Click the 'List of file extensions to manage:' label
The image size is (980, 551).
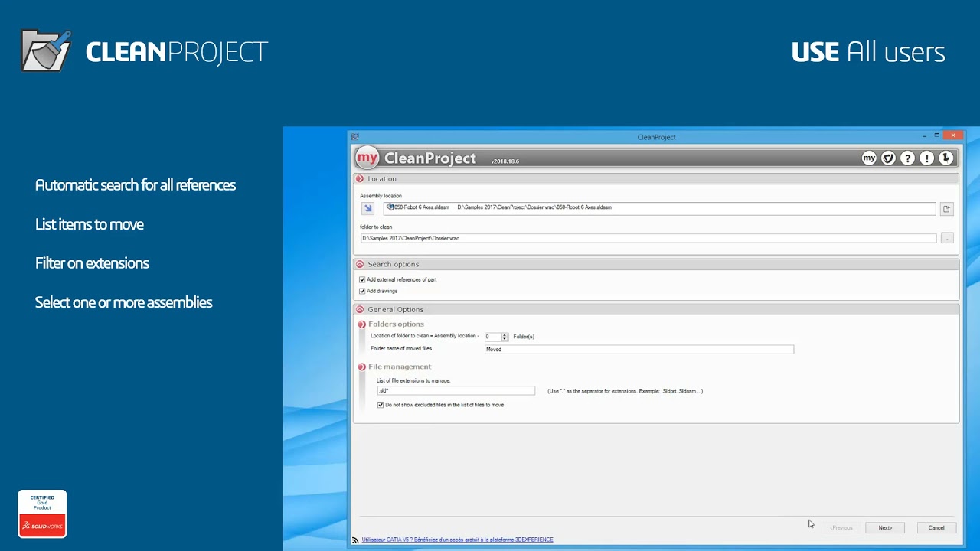pyautogui.click(x=413, y=380)
